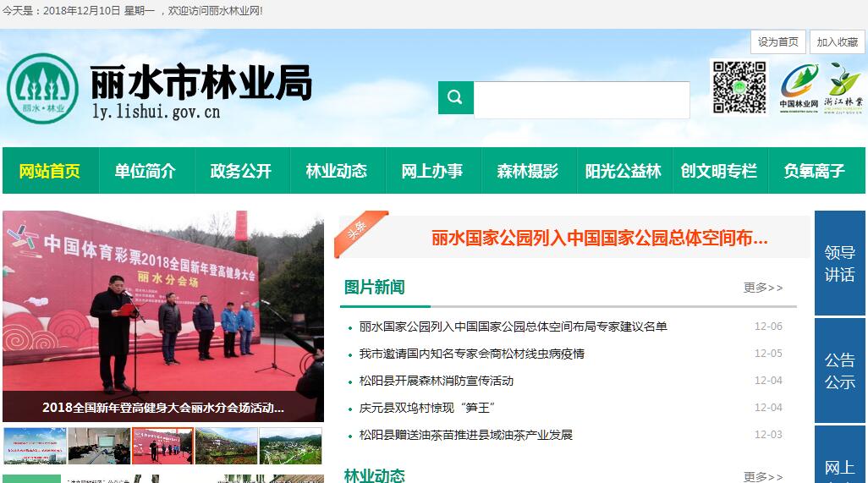
Task: Open the 创文明专栏 nav item
Action: pyautogui.click(x=720, y=171)
